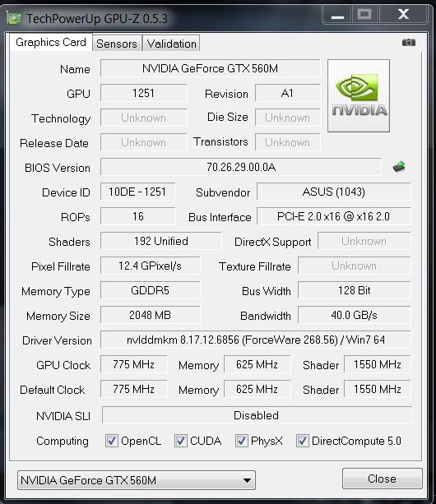The width and height of the screenshot is (436, 504).
Task: Click the Revision value A1
Action: pos(287,93)
